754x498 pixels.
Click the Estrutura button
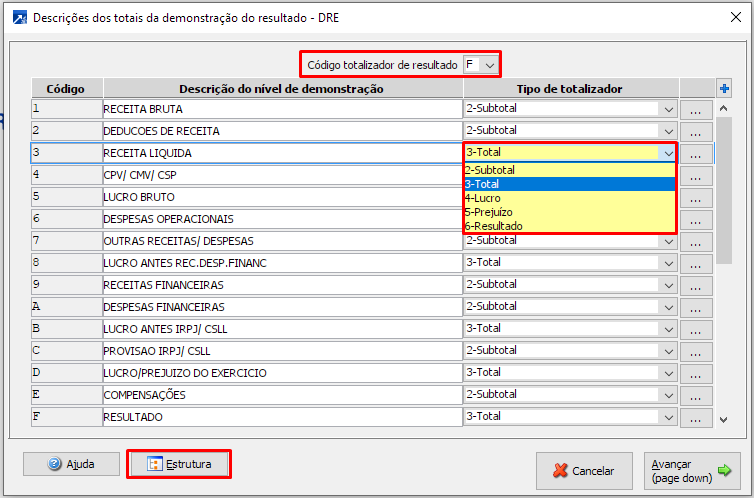[x=179, y=464]
